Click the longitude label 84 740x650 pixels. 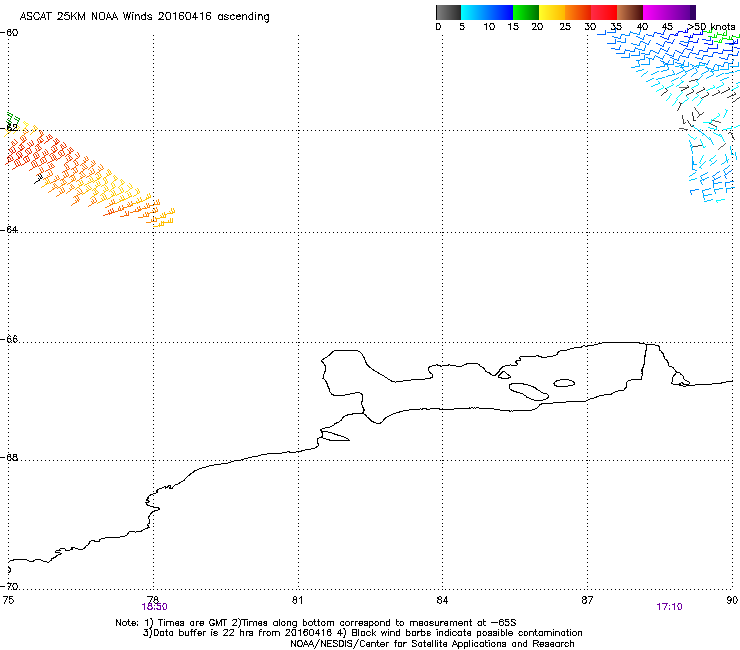coord(442,600)
